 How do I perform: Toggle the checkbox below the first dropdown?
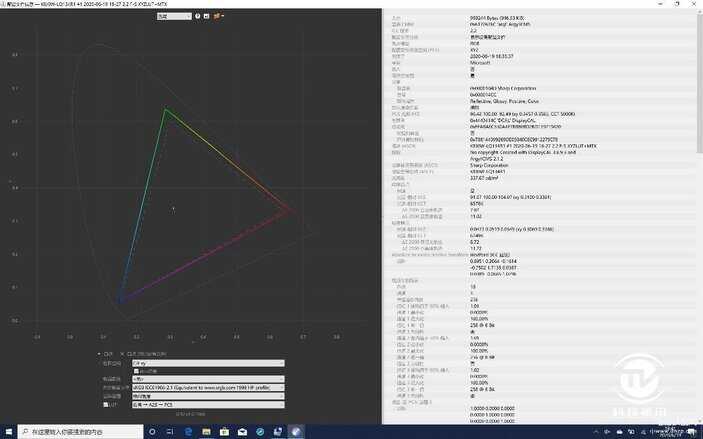click(x=136, y=370)
